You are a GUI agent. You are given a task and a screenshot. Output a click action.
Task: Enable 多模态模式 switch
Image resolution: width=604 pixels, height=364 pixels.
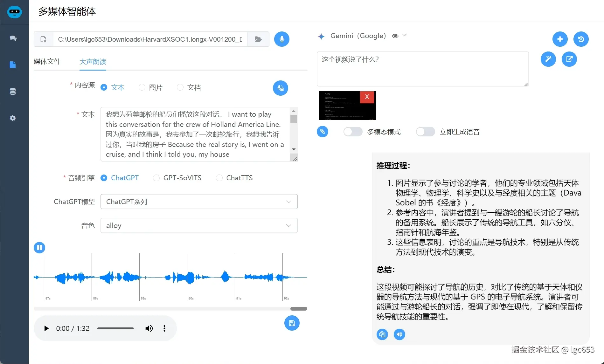[353, 132]
